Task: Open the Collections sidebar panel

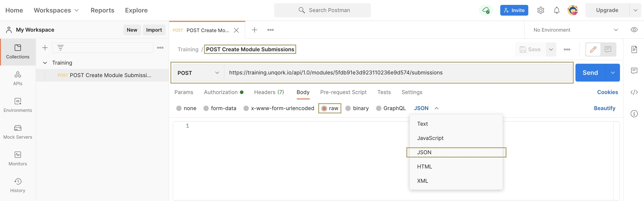Action: (x=18, y=52)
